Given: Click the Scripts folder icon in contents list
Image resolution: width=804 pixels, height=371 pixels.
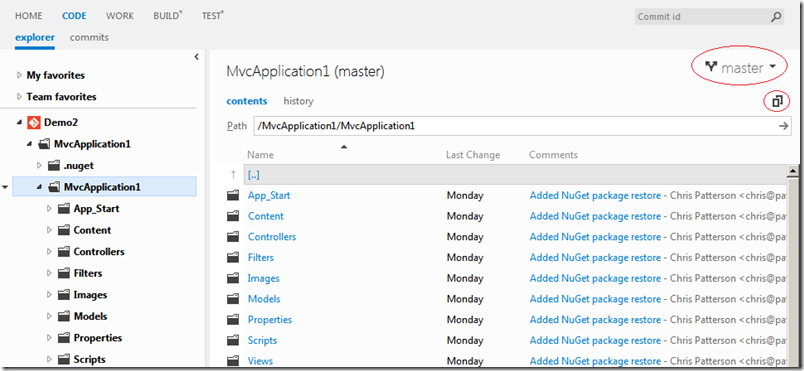Looking at the screenshot, I should click(x=233, y=340).
